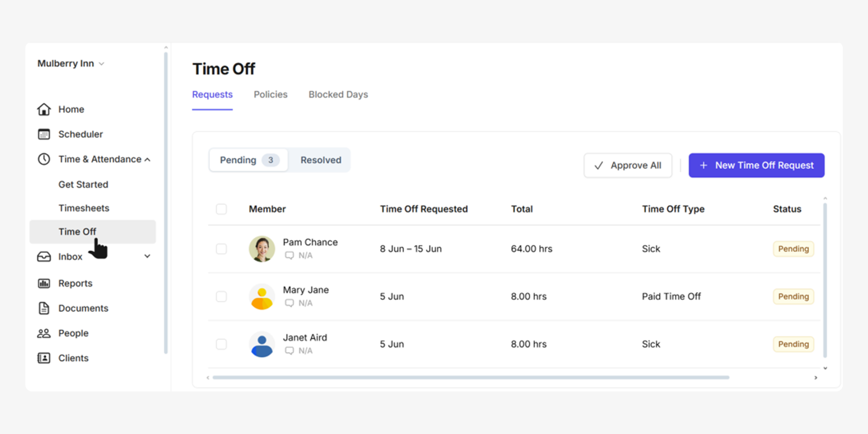Tick the select-all checkbox in the table header
The width and height of the screenshot is (868, 434).
(x=221, y=209)
